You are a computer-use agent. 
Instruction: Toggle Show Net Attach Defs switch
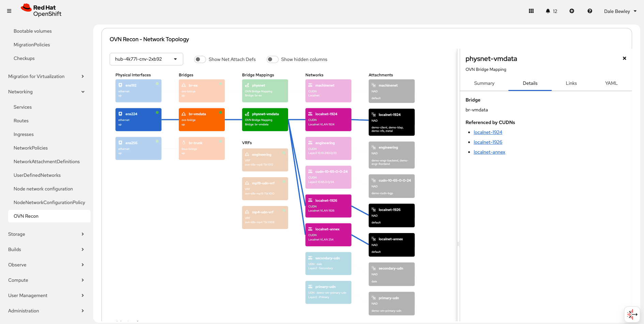(200, 59)
